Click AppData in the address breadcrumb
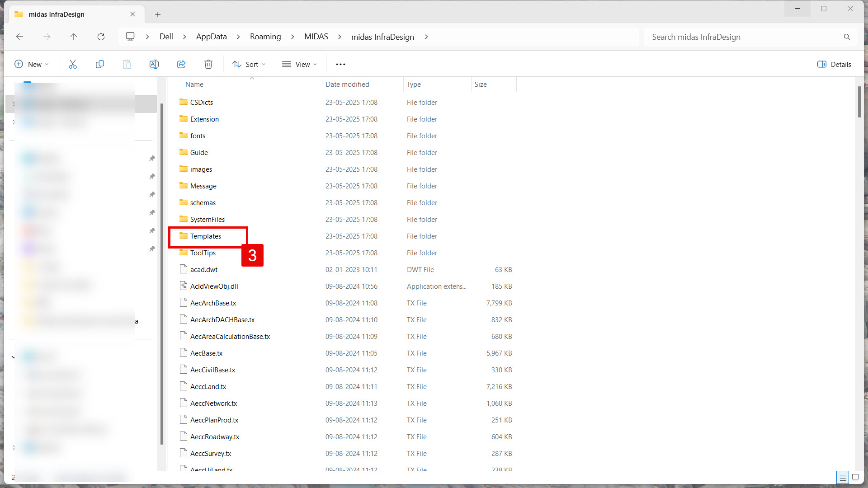 click(212, 37)
